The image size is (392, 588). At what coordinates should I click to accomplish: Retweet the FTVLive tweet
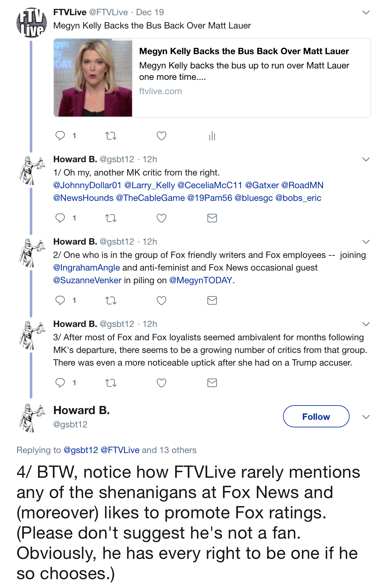point(111,136)
